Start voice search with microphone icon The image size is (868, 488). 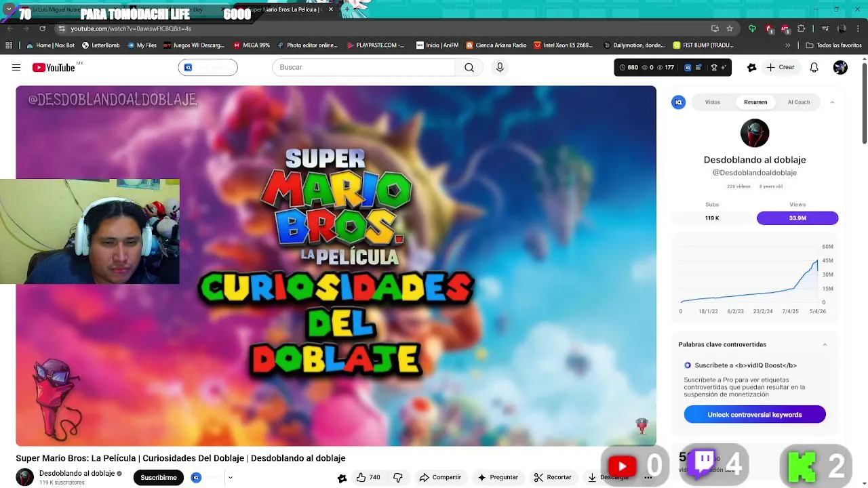[x=500, y=67]
